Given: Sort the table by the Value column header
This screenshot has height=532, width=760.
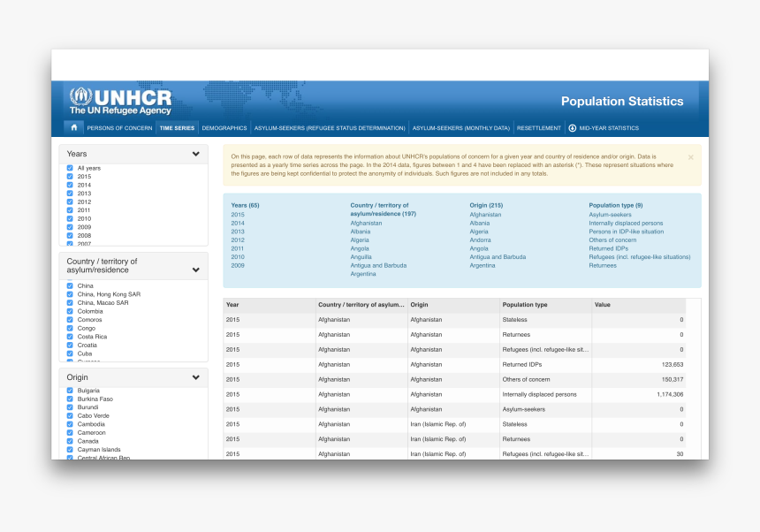Looking at the screenshot, I should click(x=603, y=305).
